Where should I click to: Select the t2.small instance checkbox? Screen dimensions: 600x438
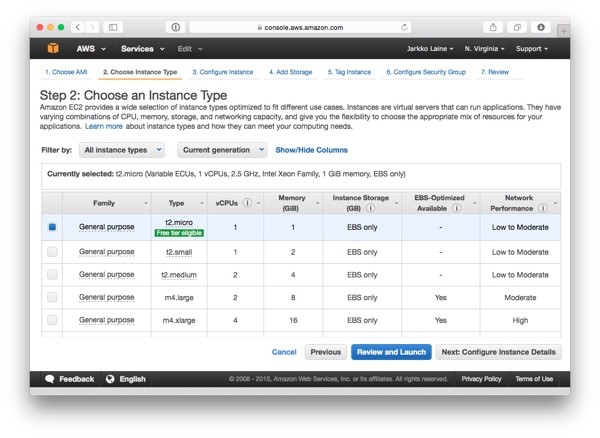[x=52, y=252]
